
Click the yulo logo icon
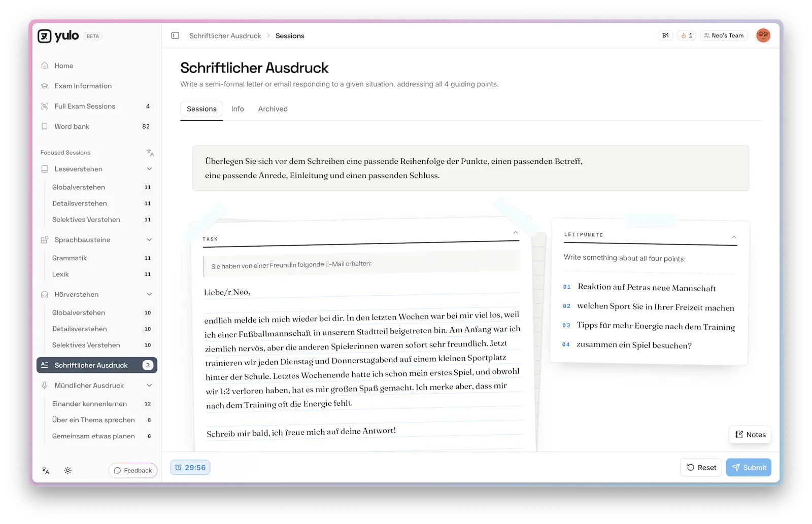(45, 36)
